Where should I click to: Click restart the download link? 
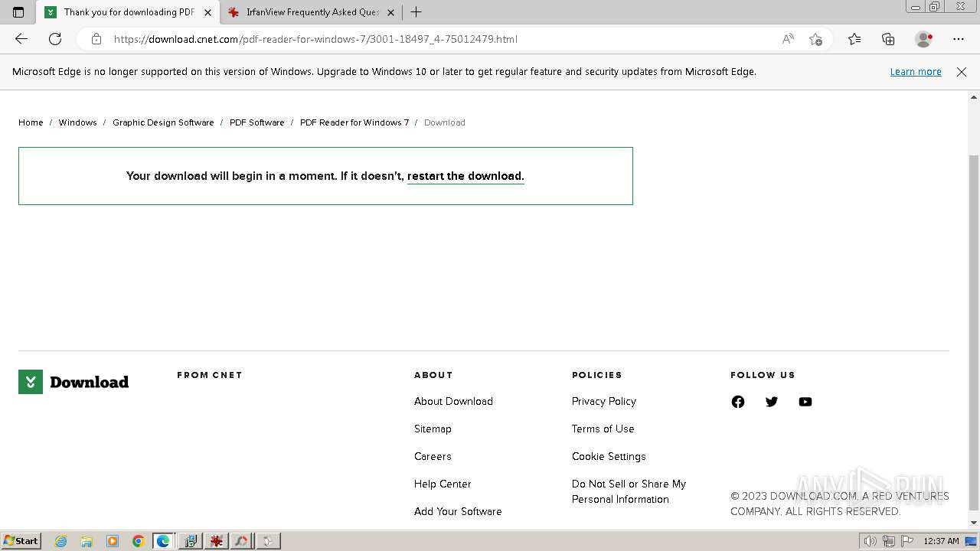[465, 176]
